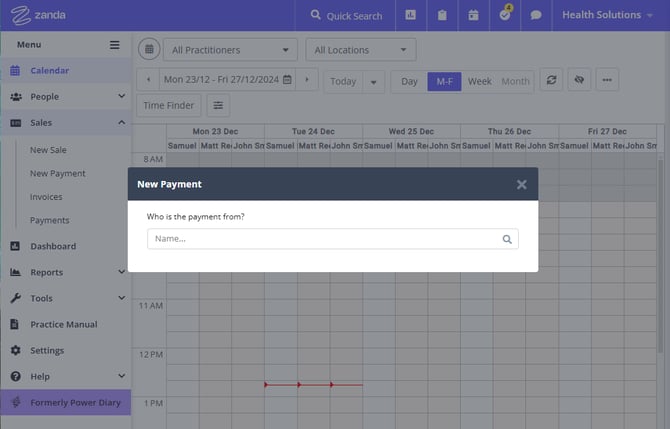Click the clipboard icon in top bar
Viewport: 670px width, 429px height.
[x=441, y=16]
